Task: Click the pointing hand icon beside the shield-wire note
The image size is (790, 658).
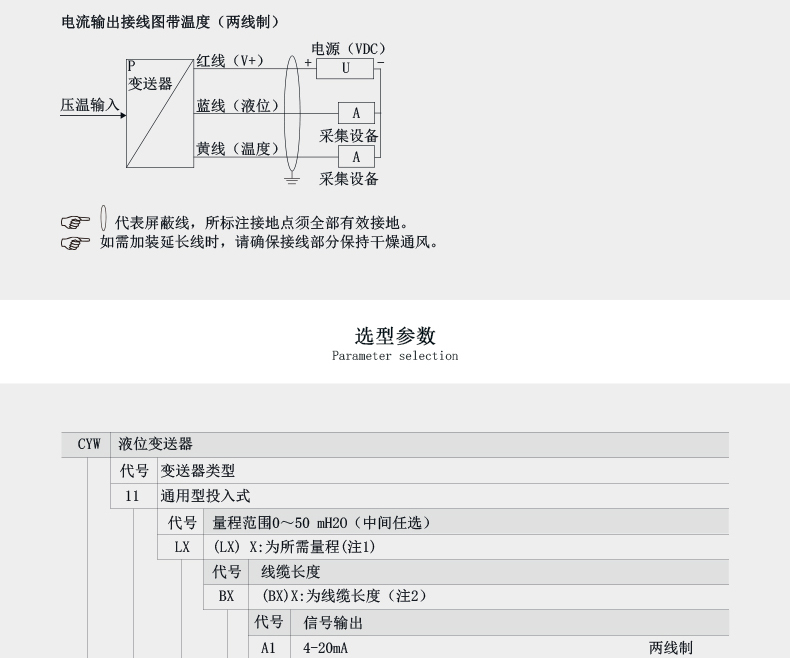Action: 74,223
